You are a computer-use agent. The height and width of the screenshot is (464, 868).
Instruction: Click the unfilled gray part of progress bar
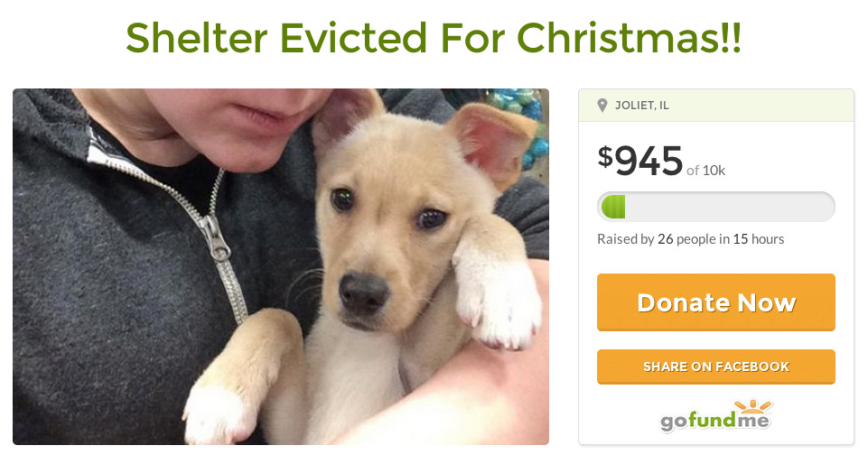coord(730,207)
